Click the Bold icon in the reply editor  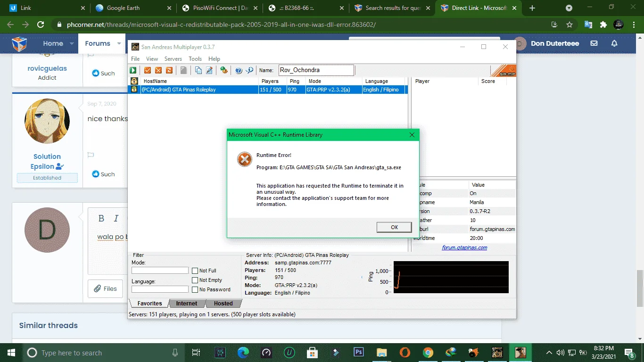point(101,218)
